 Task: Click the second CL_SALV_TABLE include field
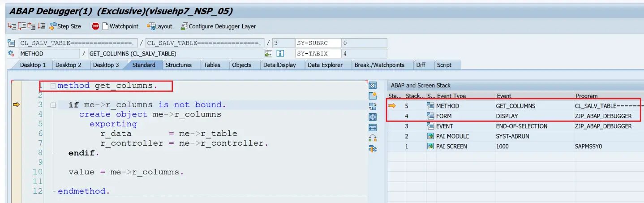tap(205, 43)
